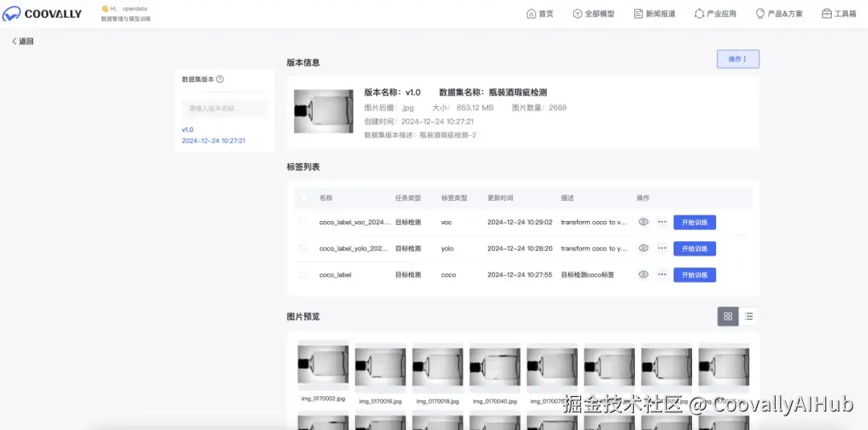Click the 新闻报道 document icon
Viewport: 868px width, 430px height.
tap(638, 14)
